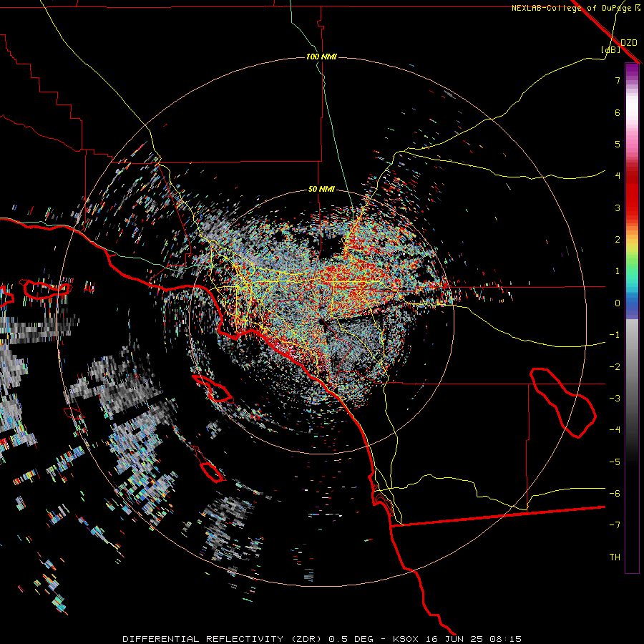Click the 7 value on color scale
This screenshot has height=644, width=644.
pos(618,80)
